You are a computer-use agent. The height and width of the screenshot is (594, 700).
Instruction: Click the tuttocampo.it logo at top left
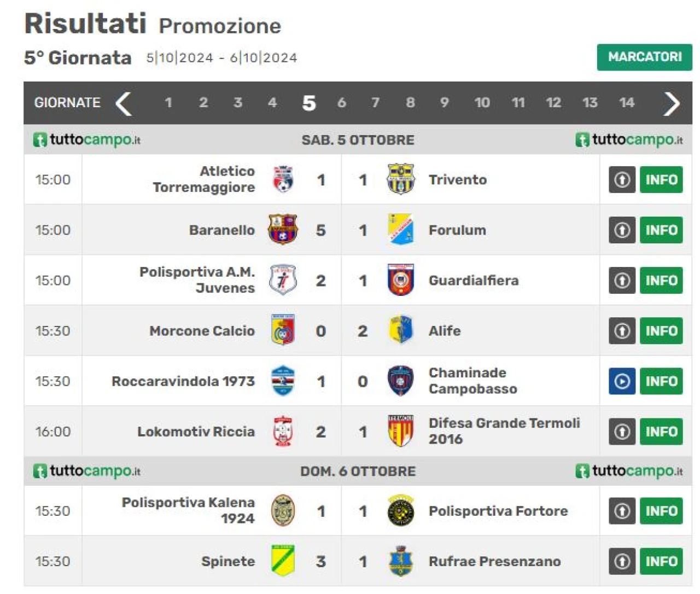click(x=86, y=139)
